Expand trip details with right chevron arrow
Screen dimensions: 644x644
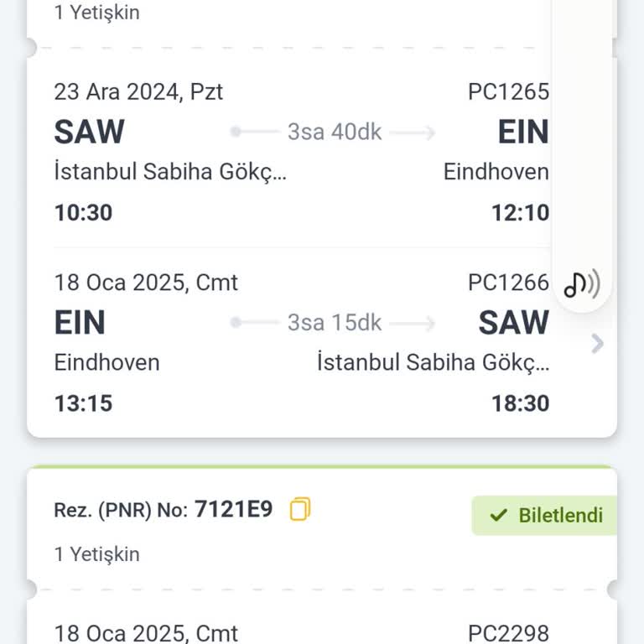597,343
